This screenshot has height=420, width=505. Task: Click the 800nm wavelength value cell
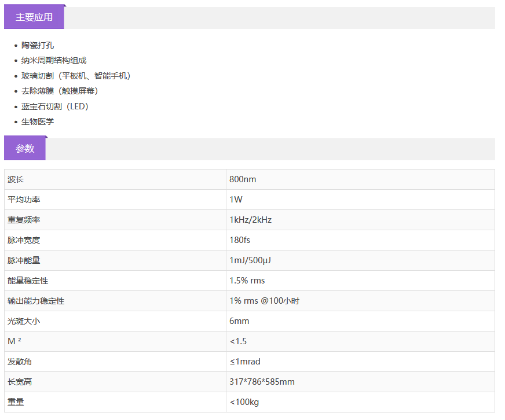click(x=243, y=179)
